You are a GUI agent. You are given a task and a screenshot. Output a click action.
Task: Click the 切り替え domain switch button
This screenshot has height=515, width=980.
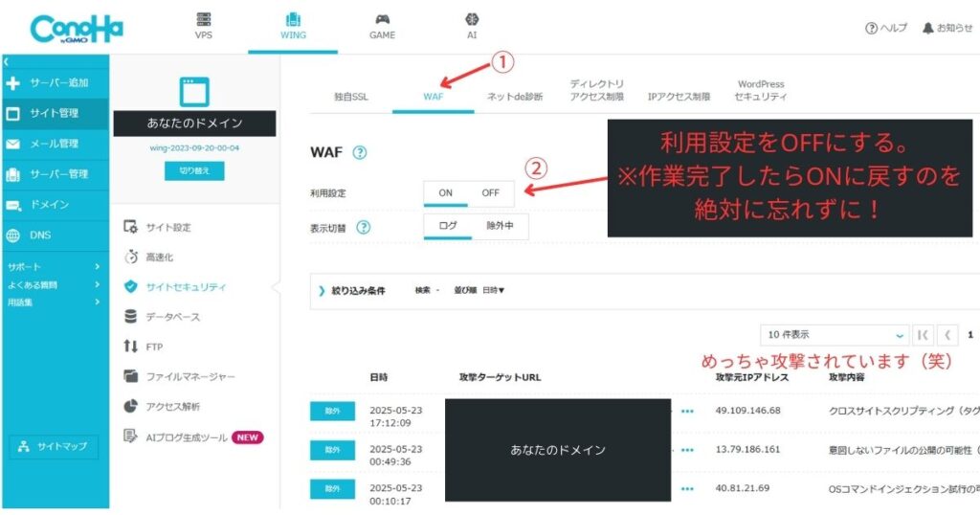click(x=194, y=170)
